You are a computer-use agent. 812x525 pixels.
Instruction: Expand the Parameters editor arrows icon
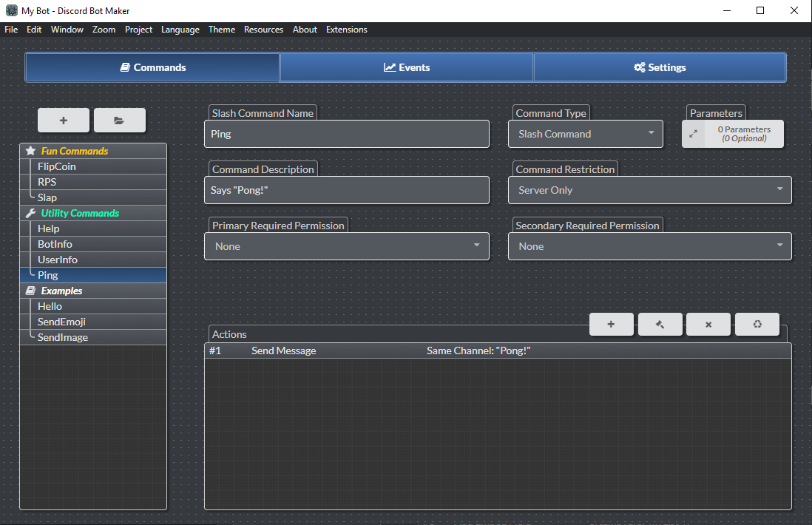[693, 134]
